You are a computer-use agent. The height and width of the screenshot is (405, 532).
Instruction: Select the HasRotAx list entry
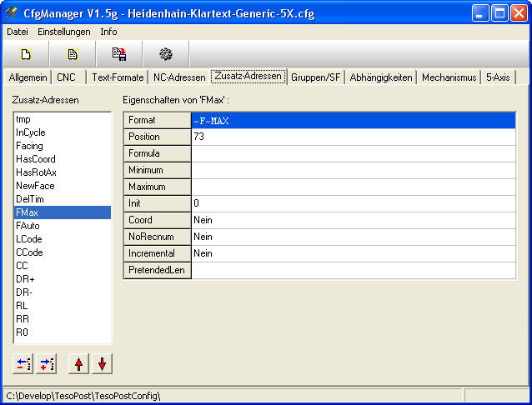(x=35, y=172)
